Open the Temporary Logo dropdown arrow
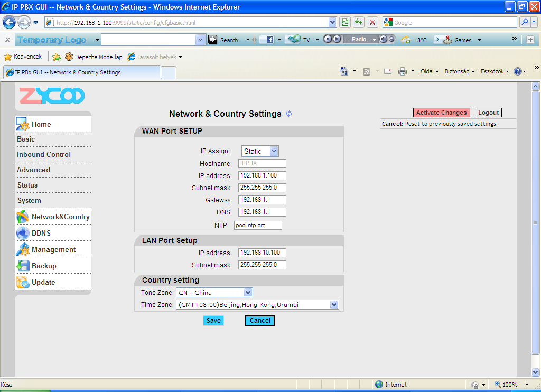Screen dimensions: 541x392 (97, 40)
